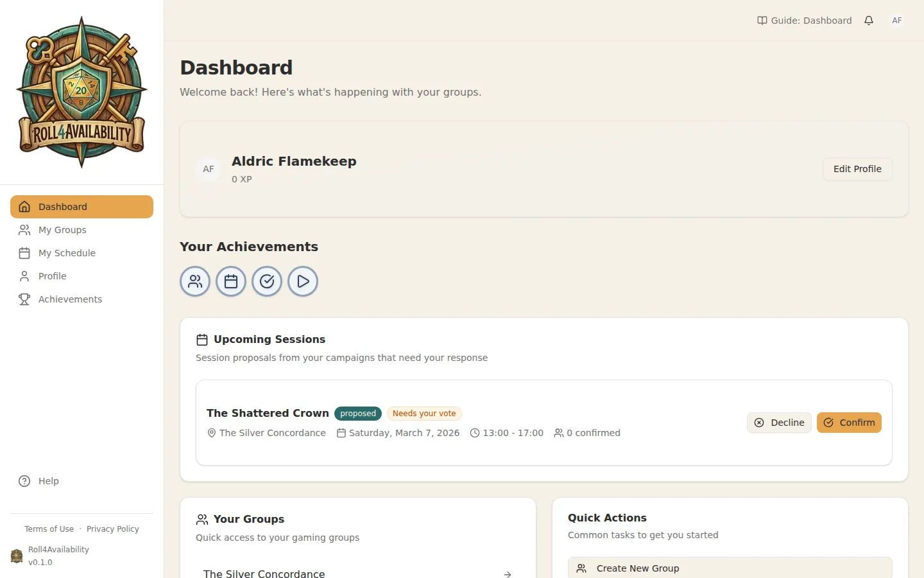Click the calendar achievement badge icon
Image resolution: width=924 pixels, height=578 pixels.
230,281
